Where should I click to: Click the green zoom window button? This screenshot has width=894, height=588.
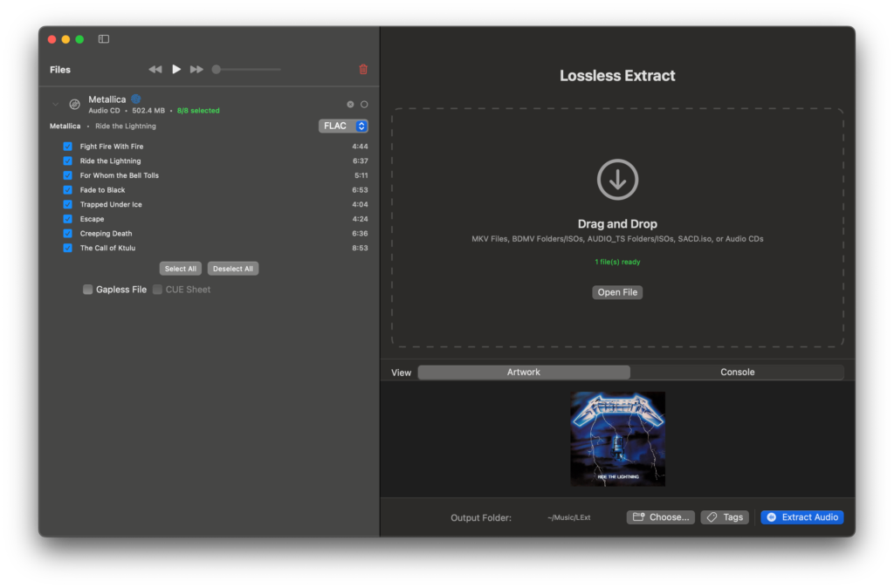click(79, 39)
